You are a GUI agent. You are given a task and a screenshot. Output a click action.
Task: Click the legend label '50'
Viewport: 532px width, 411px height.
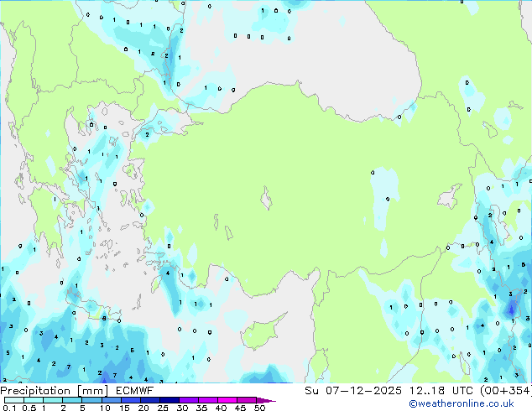tap(259, 408)
